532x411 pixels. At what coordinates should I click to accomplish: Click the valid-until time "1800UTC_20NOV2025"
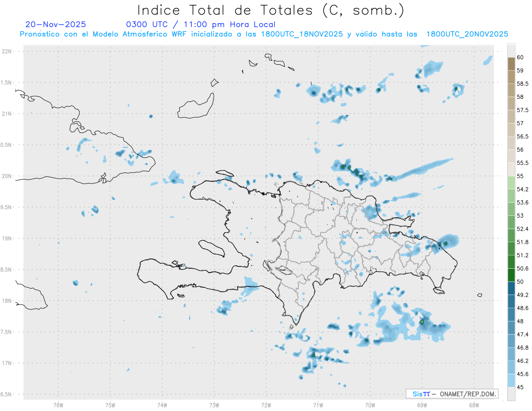click(x=467, y=34)
